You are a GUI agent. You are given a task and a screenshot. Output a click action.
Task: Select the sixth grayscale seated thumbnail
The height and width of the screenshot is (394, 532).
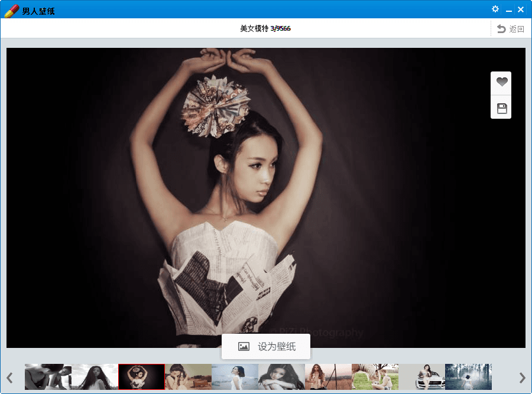point(281,377)
